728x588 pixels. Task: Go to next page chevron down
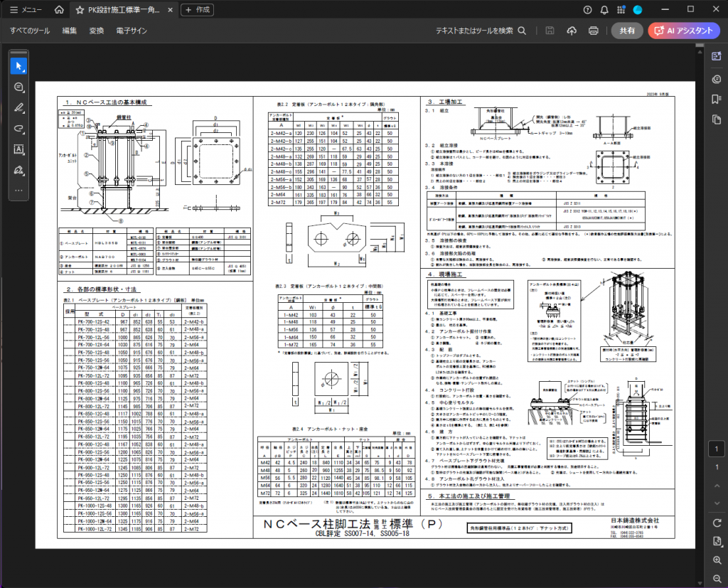[717, 503]
